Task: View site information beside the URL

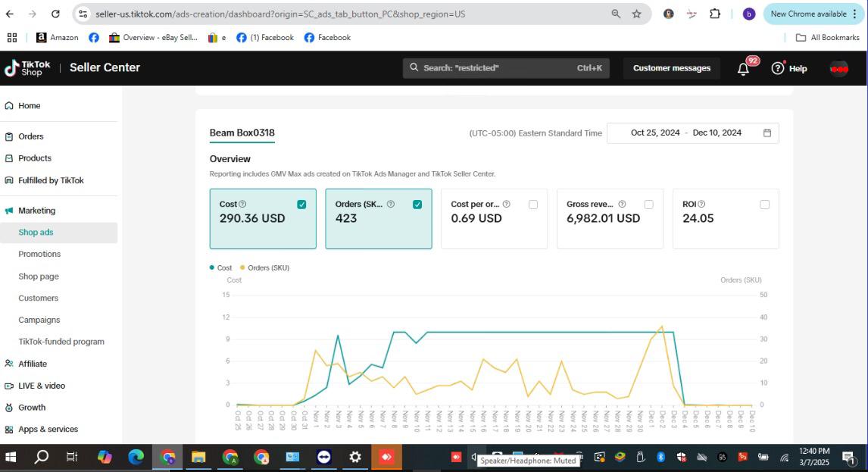Action: click(83, 14)
